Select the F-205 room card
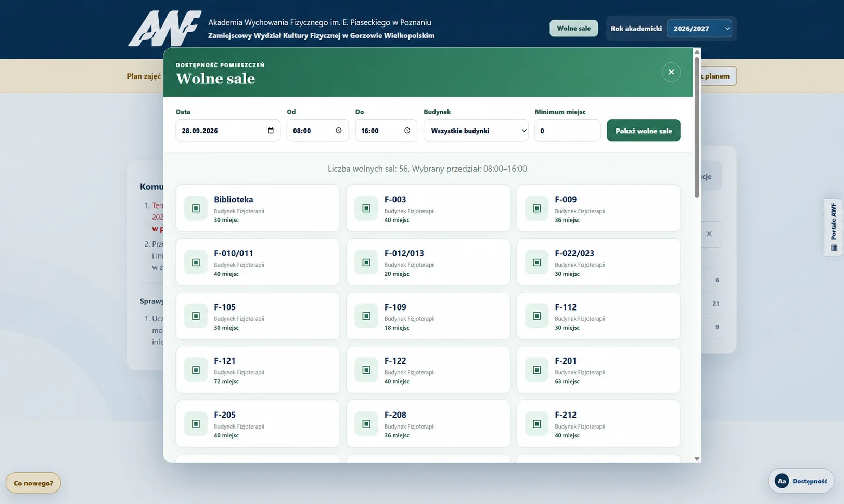Screen dimensions: 844x504 258,424
